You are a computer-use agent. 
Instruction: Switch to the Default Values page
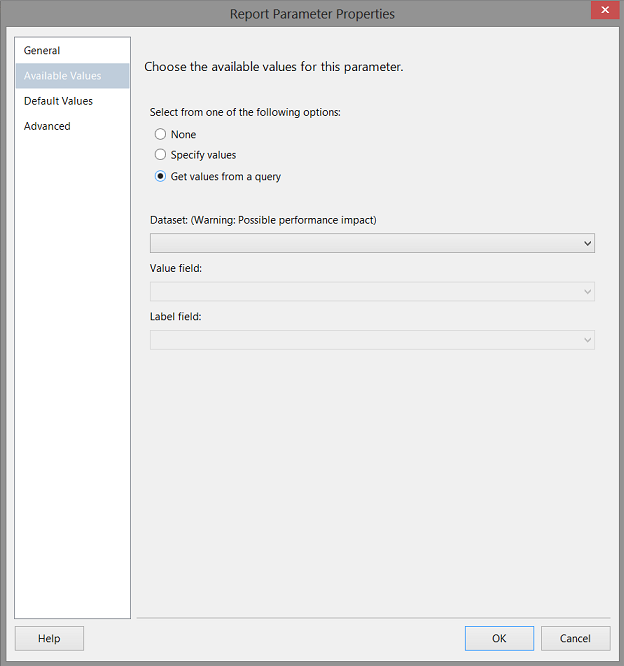pyautogui.click(x=58, y=101)
